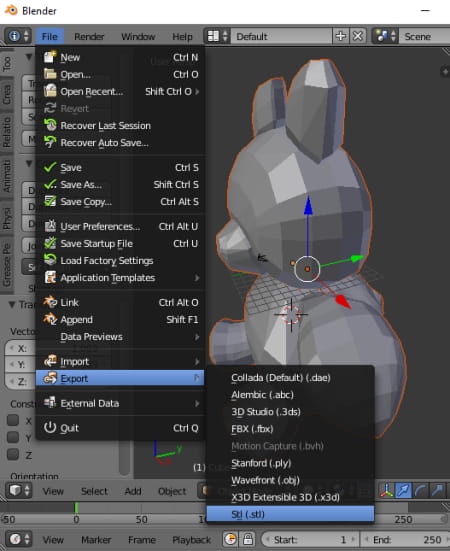Expand the Import submenu

[x=120, y=361]
